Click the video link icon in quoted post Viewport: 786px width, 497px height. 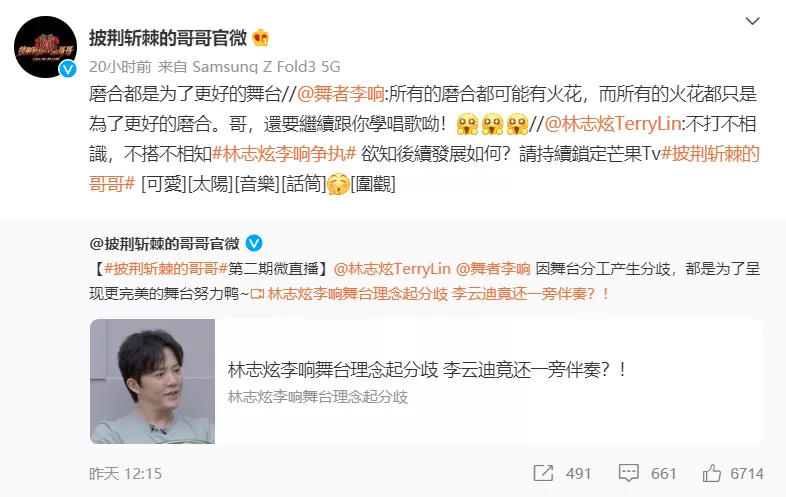(258, 293)
